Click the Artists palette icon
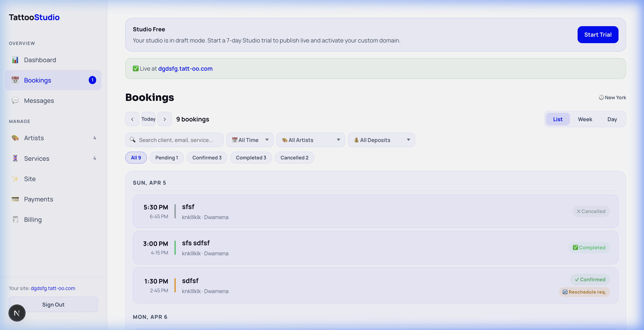Image resolution: width=644 pixels, height=330 pixels. click(x=15, y=138)
